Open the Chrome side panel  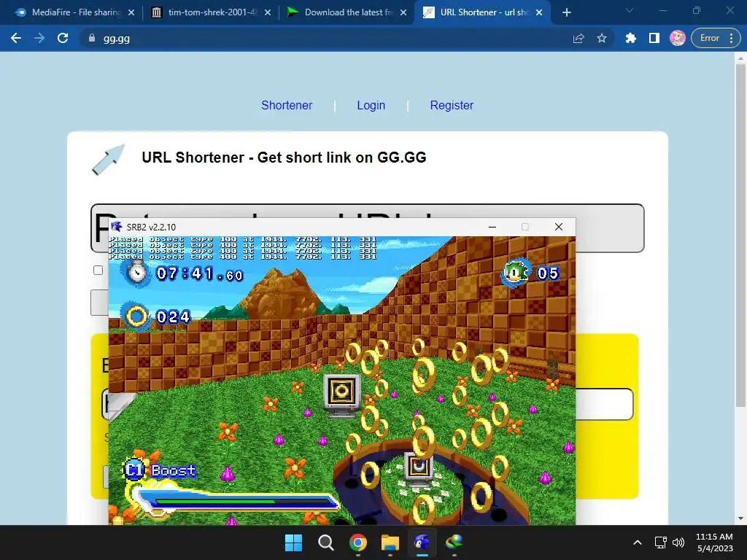click(x=654, y=38)
